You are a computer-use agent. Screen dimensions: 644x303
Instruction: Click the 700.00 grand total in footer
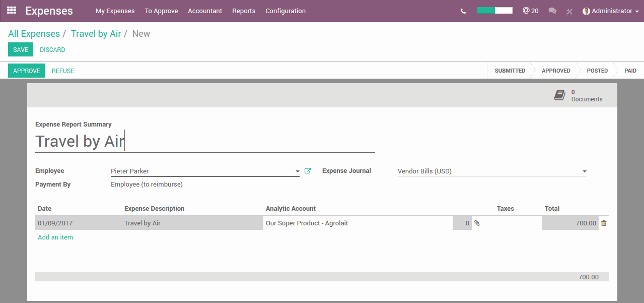(588, 277)
